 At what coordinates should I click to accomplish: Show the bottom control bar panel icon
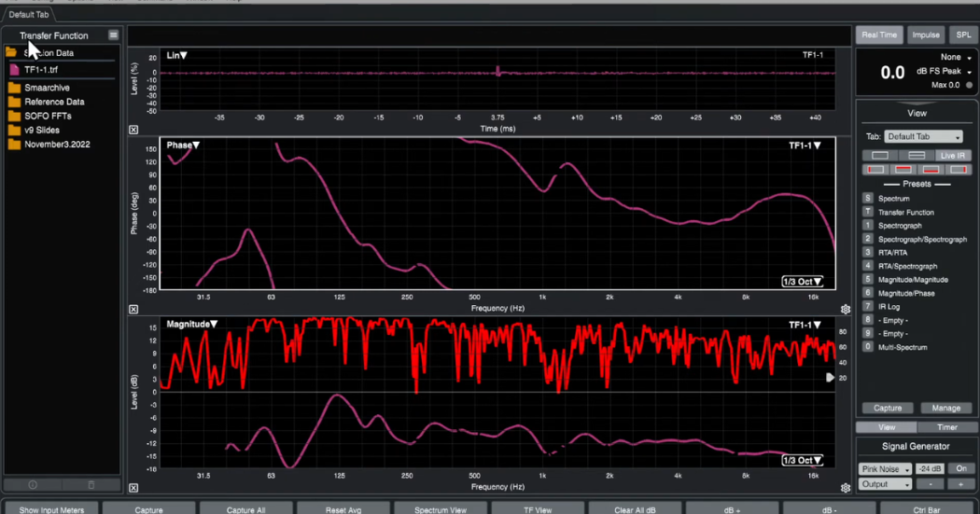pyautogui.click(x=931, y=169)
